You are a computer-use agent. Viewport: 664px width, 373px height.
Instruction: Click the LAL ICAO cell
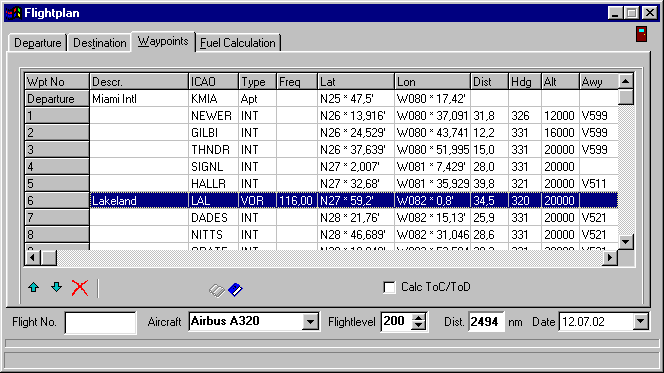[213, 200]
